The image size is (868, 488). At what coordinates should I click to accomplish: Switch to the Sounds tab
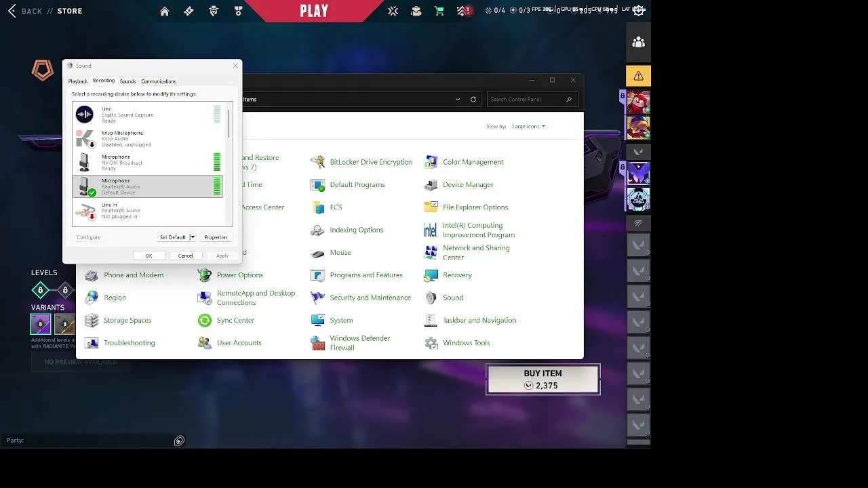[x=128, y=81]
